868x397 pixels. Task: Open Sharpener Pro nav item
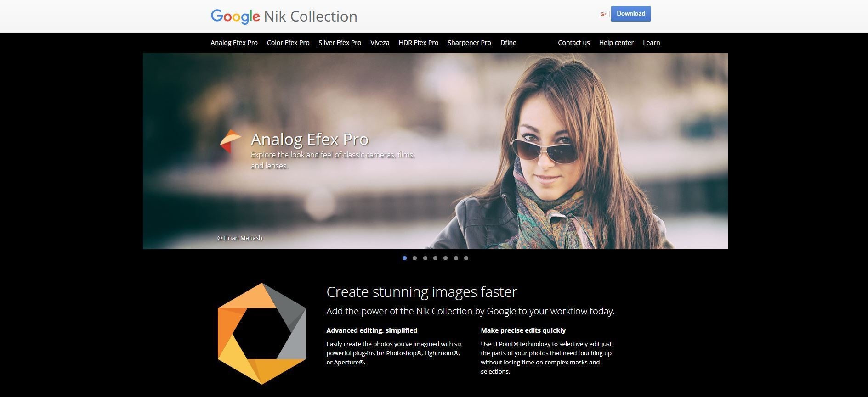pos(469,43)
